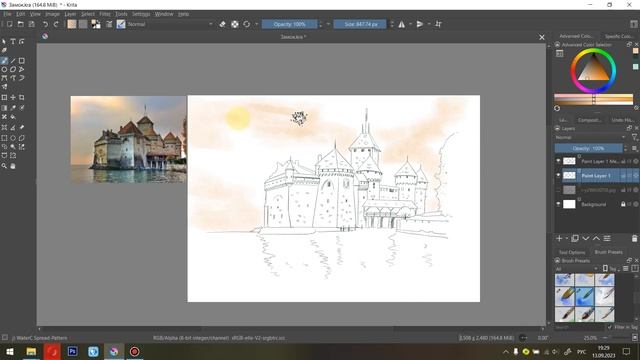The height and width of the screenshot is (360, 640).
Task: Select the Polygon tool
Action: coord(13,69)
